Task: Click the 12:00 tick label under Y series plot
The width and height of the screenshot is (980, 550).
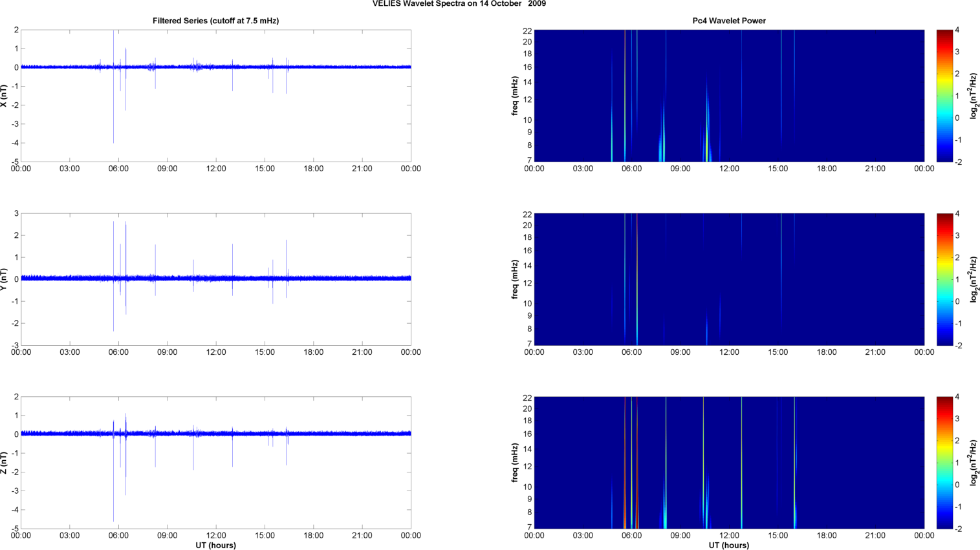Action: 216,352
